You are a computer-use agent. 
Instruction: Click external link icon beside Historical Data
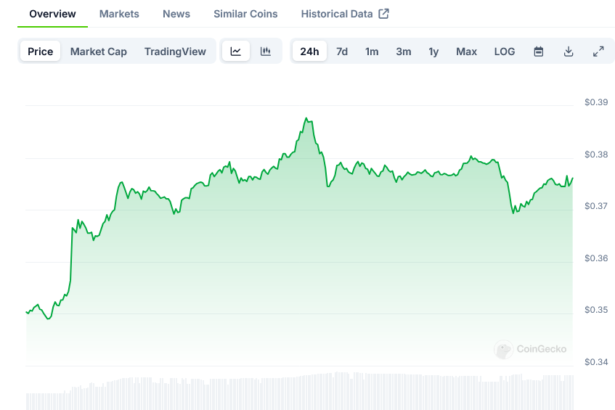click(383, 14)
